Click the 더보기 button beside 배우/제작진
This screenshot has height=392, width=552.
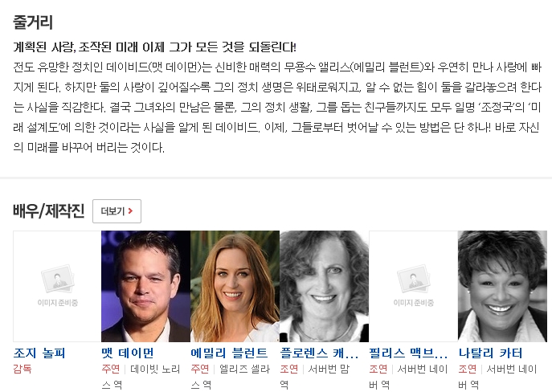(117, 211)
